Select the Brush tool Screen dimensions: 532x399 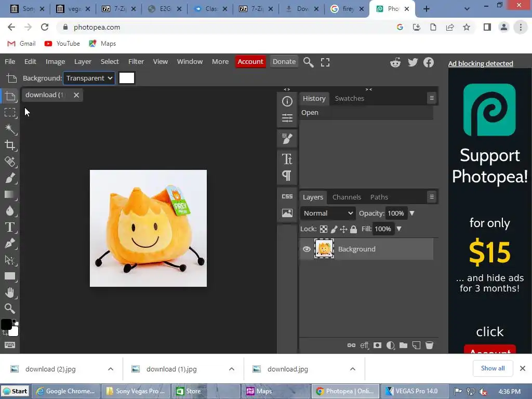coord(10,178)
